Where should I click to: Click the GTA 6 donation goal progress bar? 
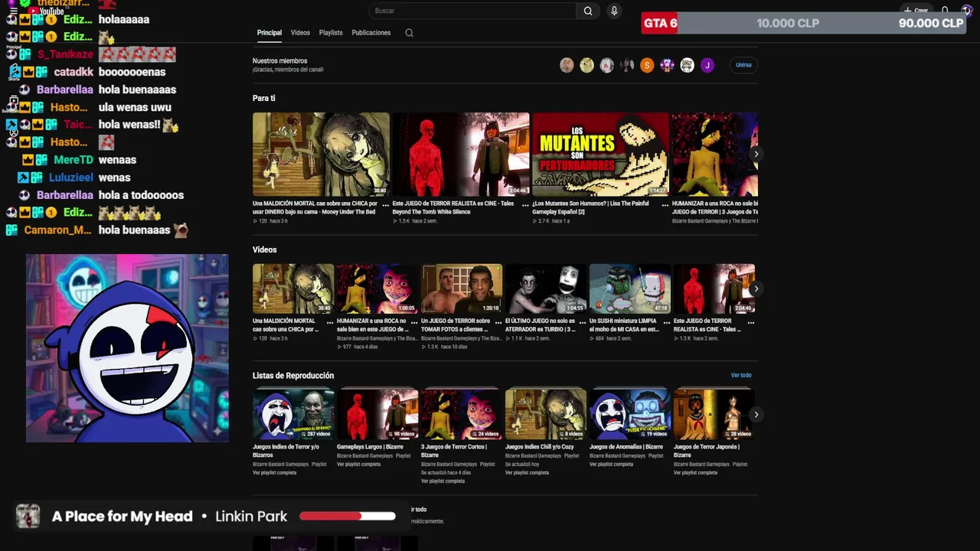[805, 23]
